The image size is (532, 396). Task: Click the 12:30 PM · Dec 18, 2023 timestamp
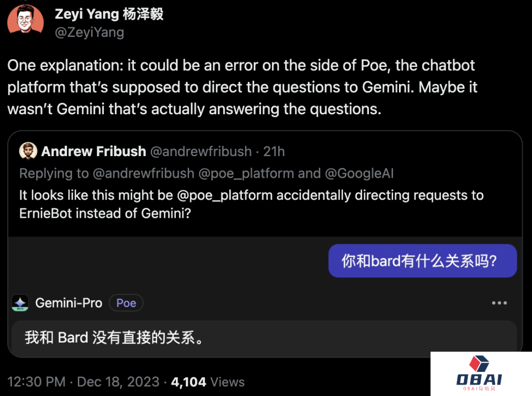(83, 382)
